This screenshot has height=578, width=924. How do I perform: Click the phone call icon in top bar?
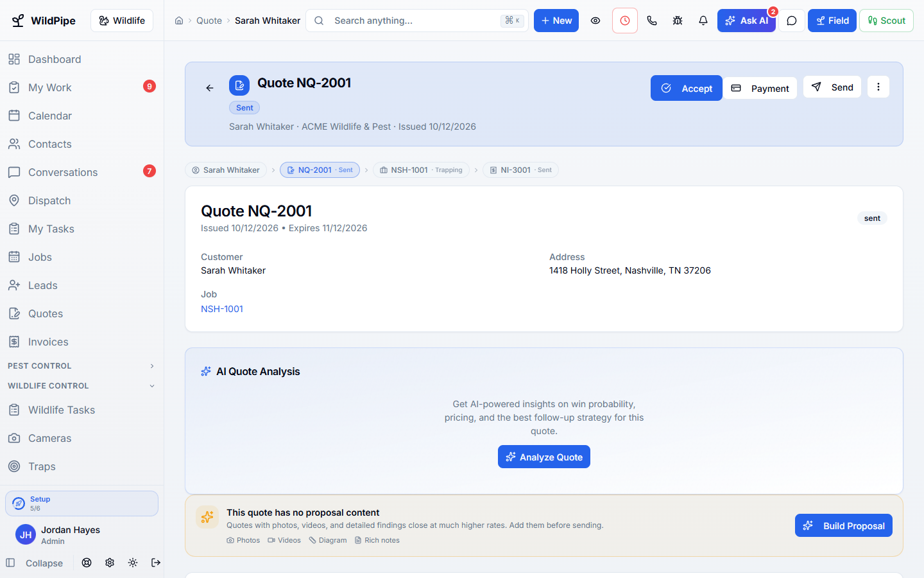pos(652,21)
